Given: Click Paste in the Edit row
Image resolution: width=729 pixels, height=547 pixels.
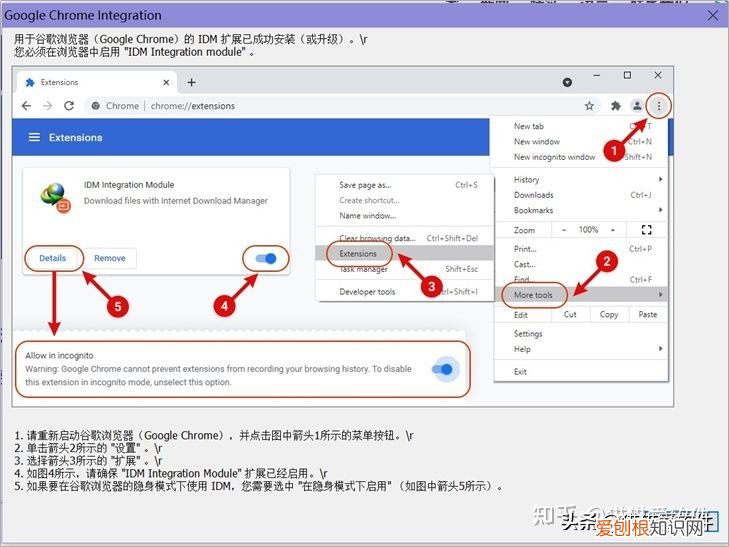Looking at the screenshot, I should point(648,315).
